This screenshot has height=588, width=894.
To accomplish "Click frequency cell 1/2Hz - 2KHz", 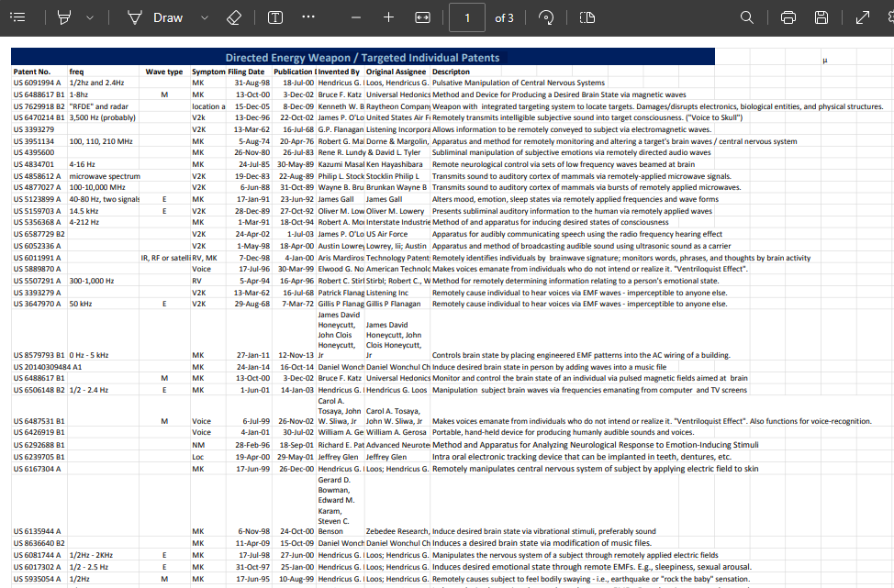I will point(91,556).
